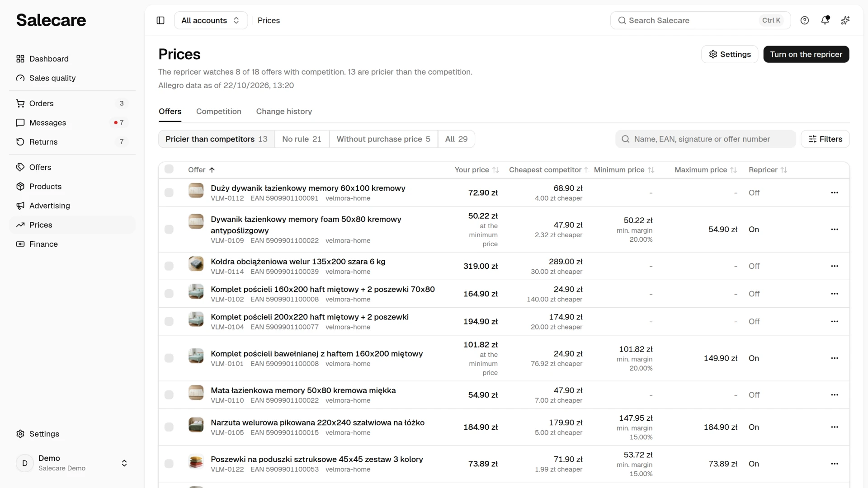868x488 pixels.
Task: Open Products in the sidebar
Action: click(x=72, y=187)
